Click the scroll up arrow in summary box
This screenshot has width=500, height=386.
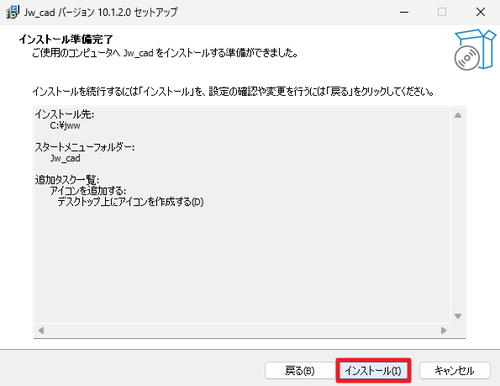pos(458,115)
